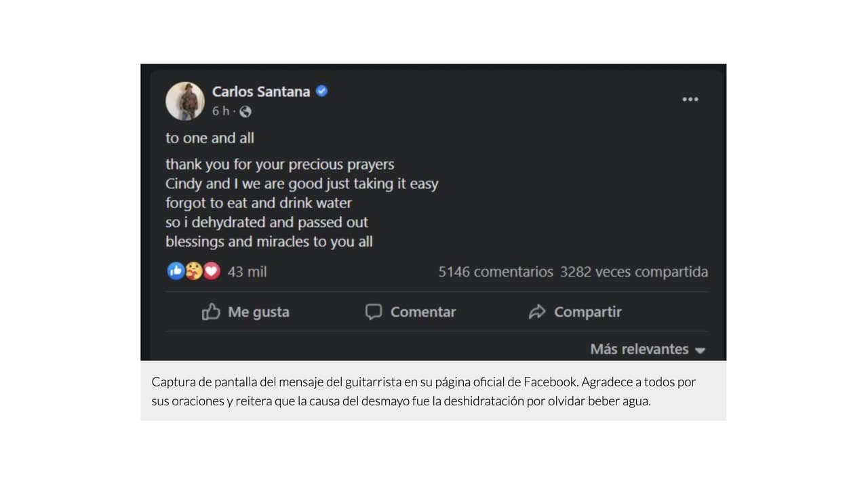View the 43 mil reactions list

[247, 272]
